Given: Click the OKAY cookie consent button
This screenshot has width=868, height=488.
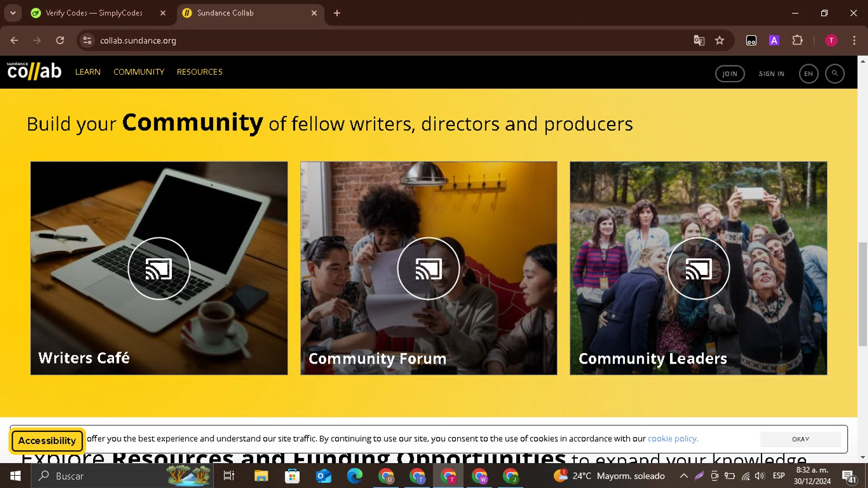Looking at the screenshot, I should tap(800, 439).
